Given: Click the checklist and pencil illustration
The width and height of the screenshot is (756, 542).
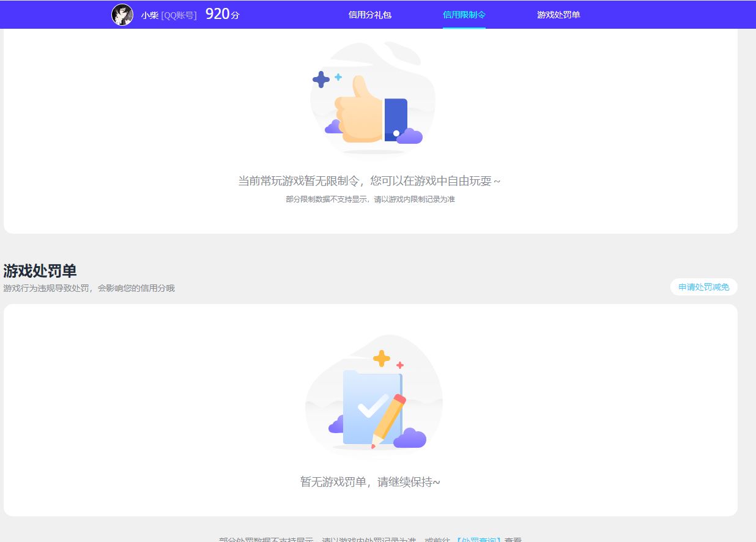Looking at the screenshot, I should (x=373, y=408).
